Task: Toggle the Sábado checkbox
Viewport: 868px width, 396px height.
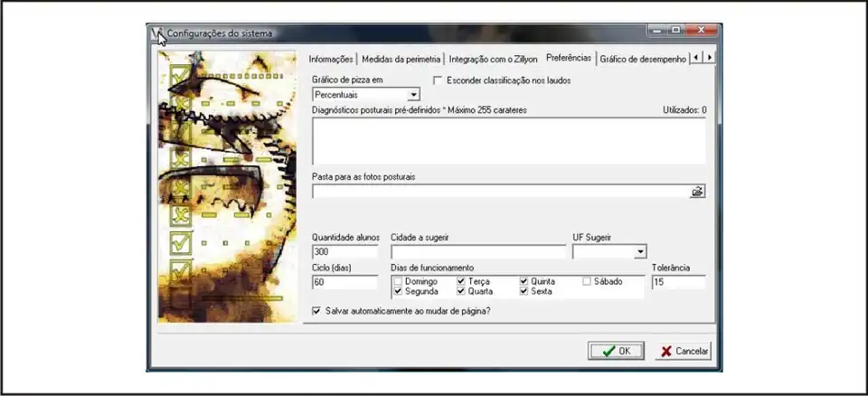Action: 587,281
